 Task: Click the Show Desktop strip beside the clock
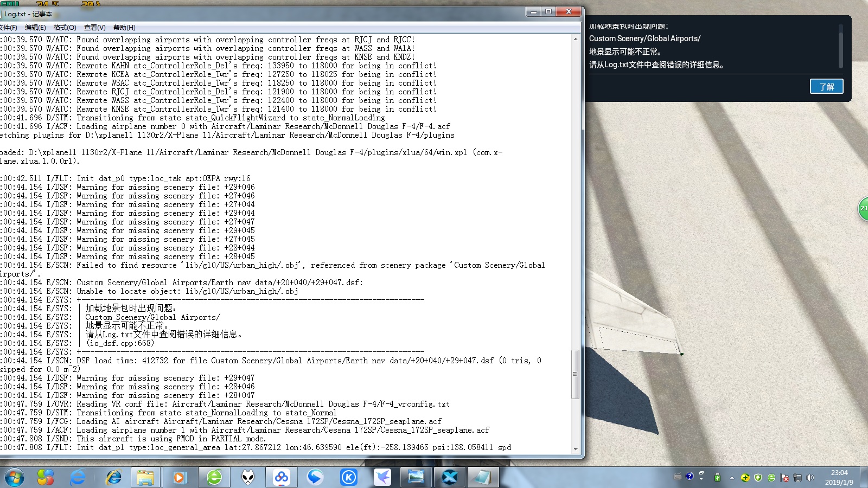tap(864, 477)
